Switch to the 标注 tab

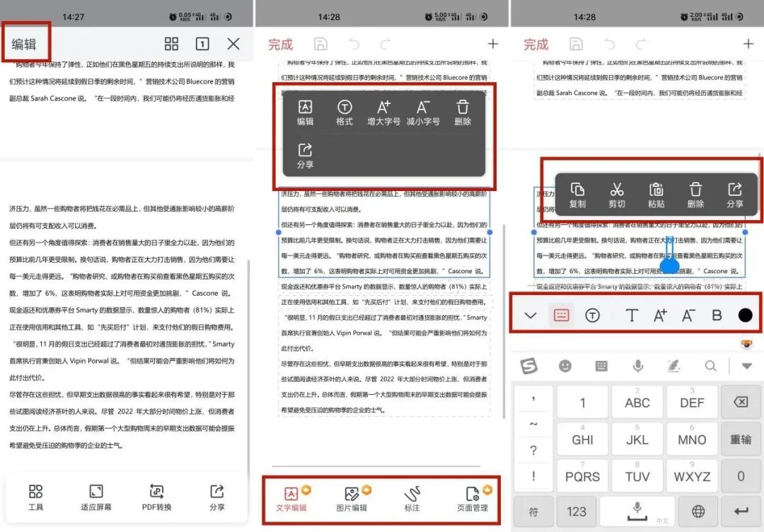pos(412,498)
